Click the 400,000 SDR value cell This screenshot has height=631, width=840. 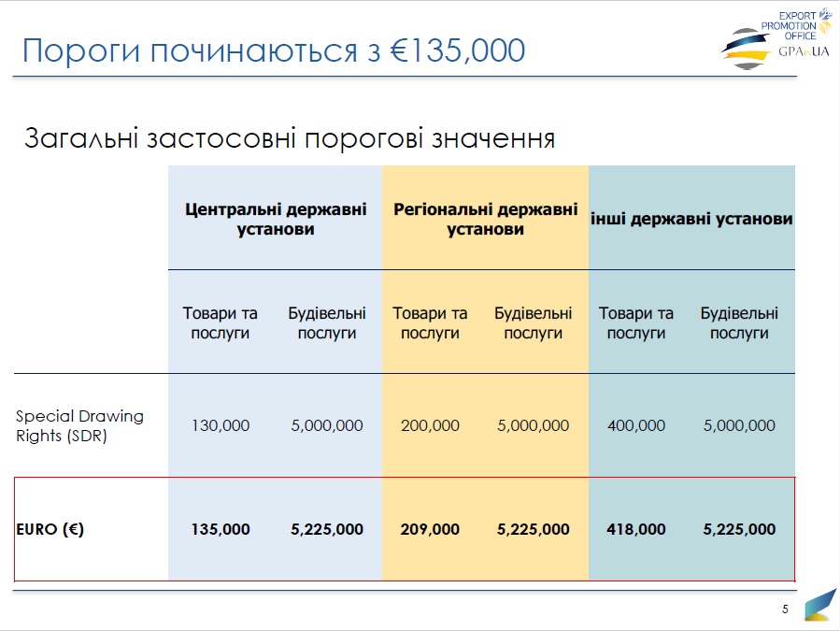click(636, 425)
